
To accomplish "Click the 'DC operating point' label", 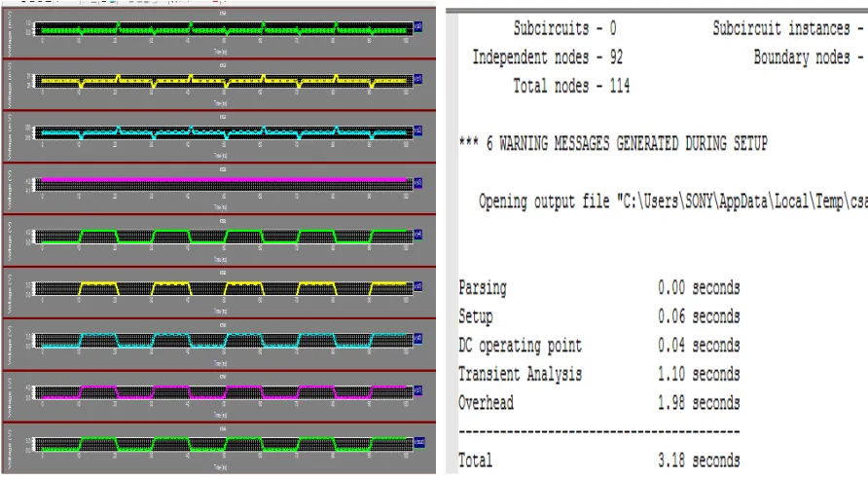I will (x=520, y=346).
